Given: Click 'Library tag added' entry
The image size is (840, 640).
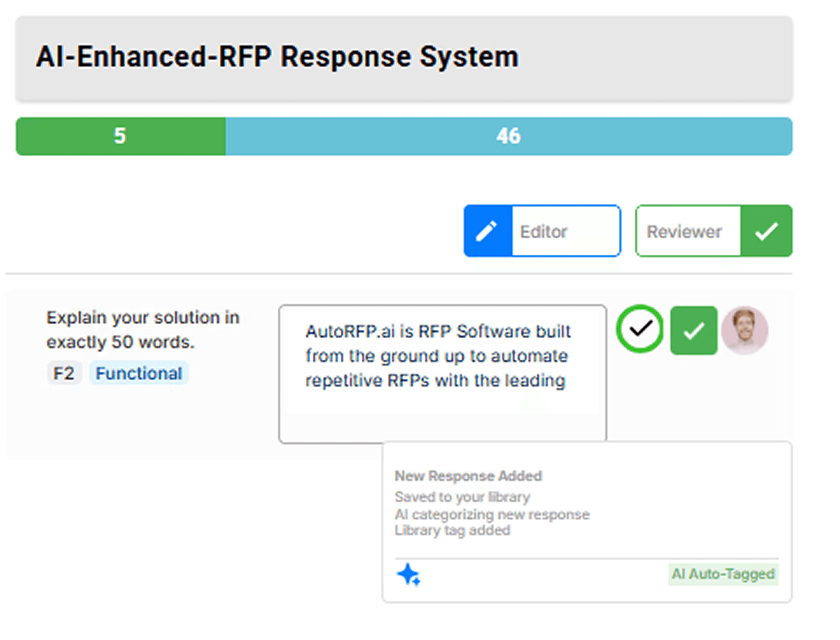Looking at the screenshot, I should pos(452,530).
